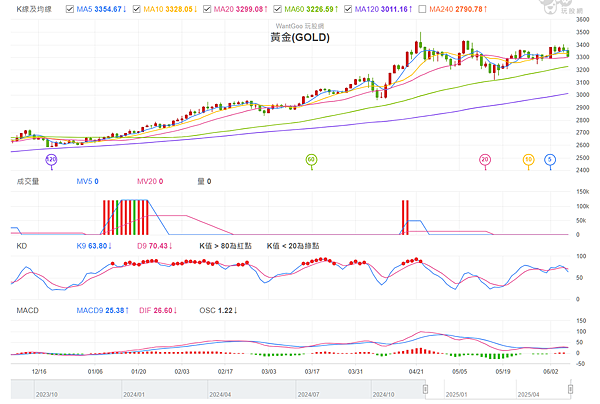The height and width of the screenshot is (404, 600).
Task: Uncheck the MA60 moving average checkbox
Action: pos(277,9)
